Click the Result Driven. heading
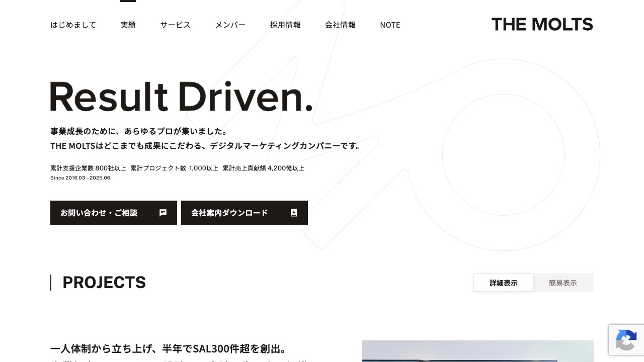 click(181, 96)
